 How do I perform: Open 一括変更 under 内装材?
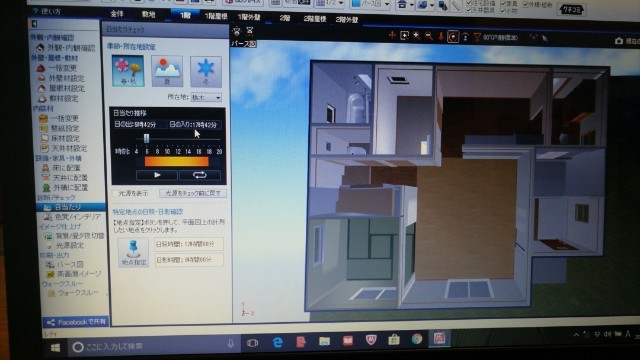coord(59,118)
